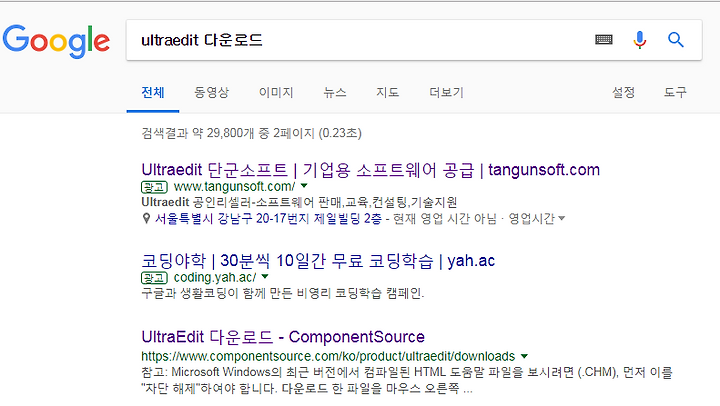Screen dimensions: 720x406
Task: Open the 뉴스 tab
Action: coord(335,93)
